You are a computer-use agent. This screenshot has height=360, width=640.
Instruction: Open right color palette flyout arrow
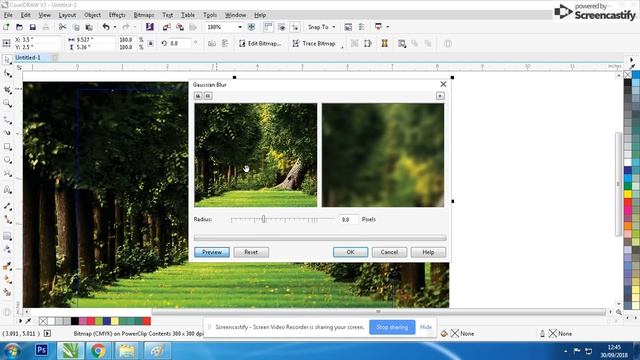point(631,60)
